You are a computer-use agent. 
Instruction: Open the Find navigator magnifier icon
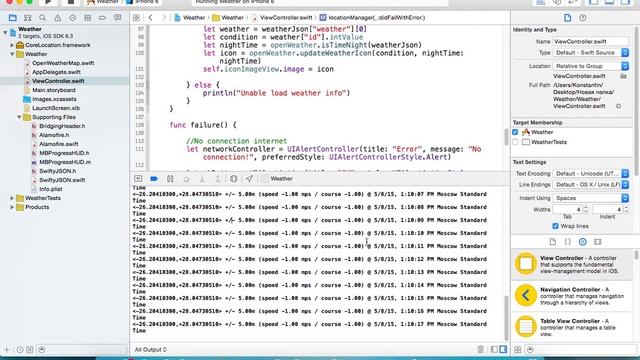coord(42,18)
